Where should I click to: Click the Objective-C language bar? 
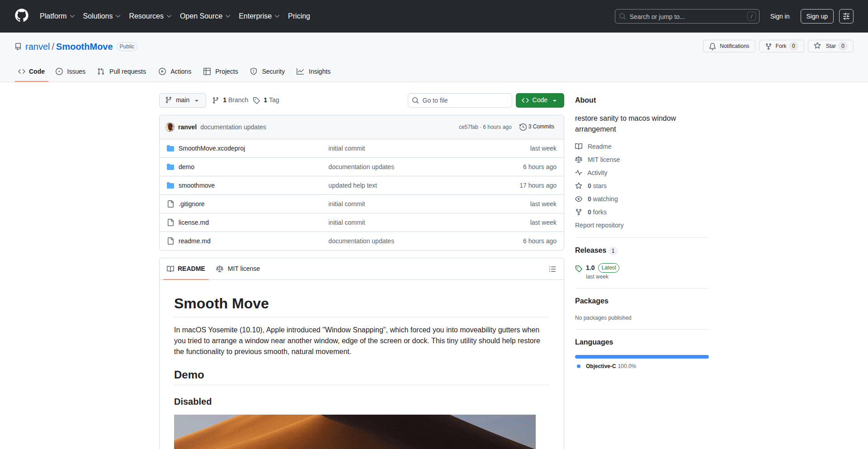pyautogui.click(x=642, y=357)
